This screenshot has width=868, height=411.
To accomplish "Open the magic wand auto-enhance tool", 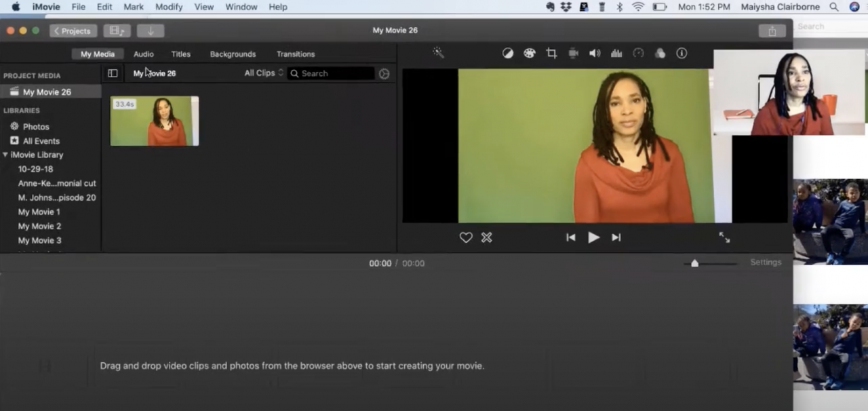I will pos(438,53).
